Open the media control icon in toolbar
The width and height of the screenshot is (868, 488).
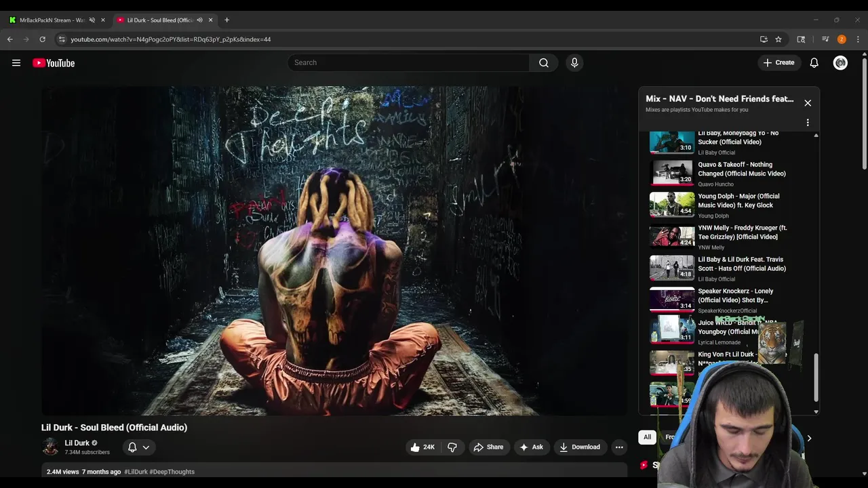point(825,39)
